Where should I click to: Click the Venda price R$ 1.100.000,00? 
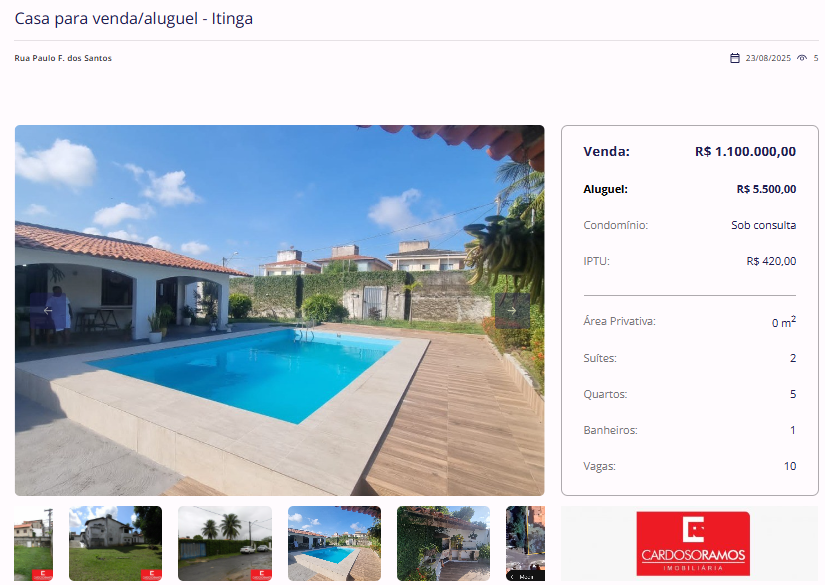(745, 152)
